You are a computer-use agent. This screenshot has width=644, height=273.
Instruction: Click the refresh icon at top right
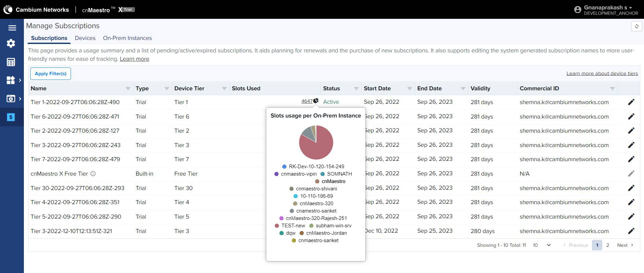pos(637,27)
